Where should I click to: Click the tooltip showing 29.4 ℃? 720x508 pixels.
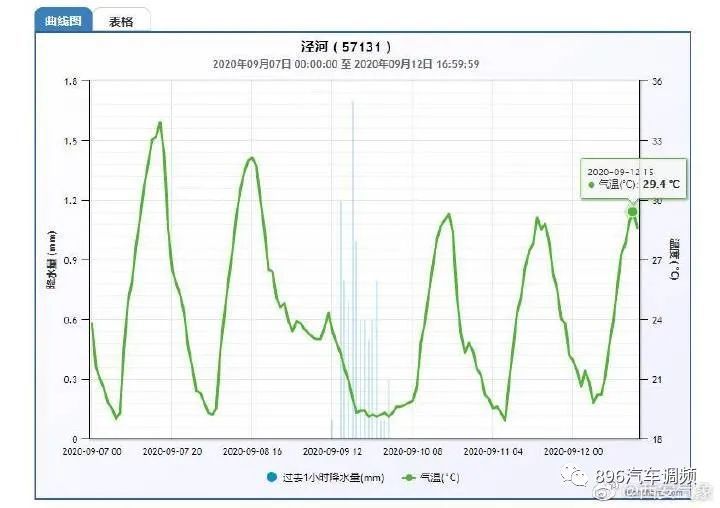[634, 179]
